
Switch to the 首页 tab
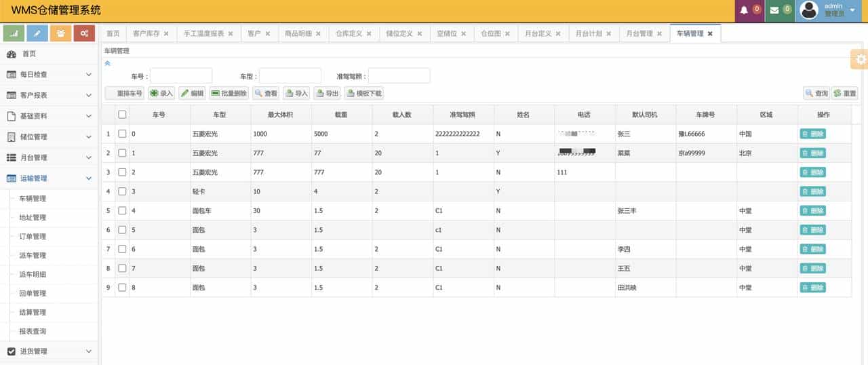(113, 33)
